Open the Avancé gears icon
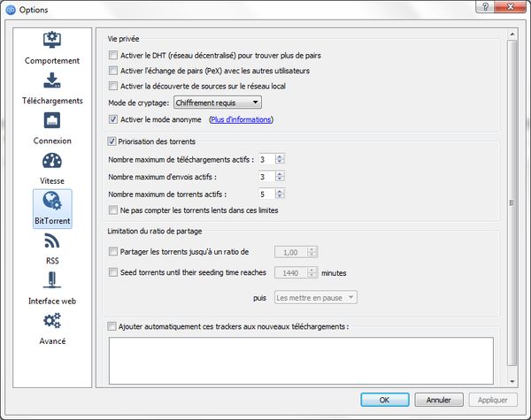Screen dimensions: 531x420 [52, 320]
